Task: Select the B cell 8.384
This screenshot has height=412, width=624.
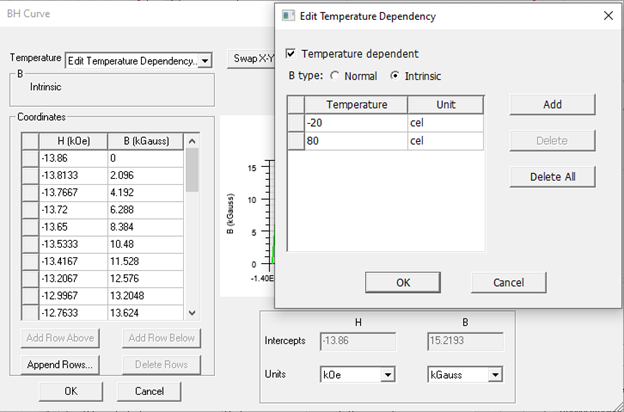Action: pyautogui.click(x=145, y=227)
